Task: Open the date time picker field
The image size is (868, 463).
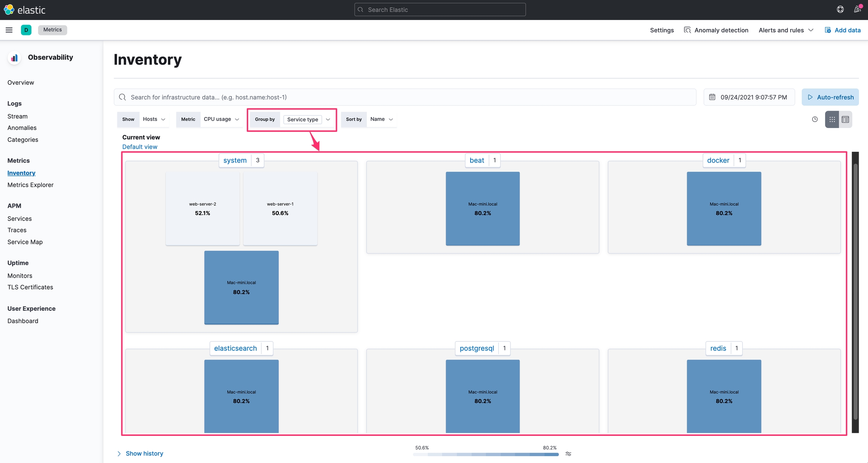Action: [x=749, y=97]
